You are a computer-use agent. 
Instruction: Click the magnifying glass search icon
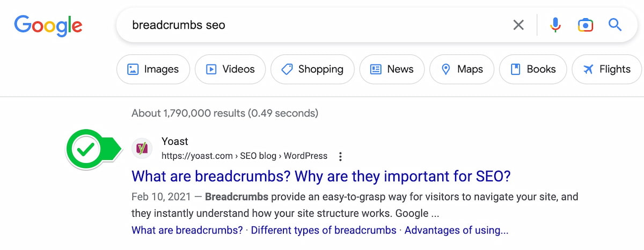tap(615, 25)
